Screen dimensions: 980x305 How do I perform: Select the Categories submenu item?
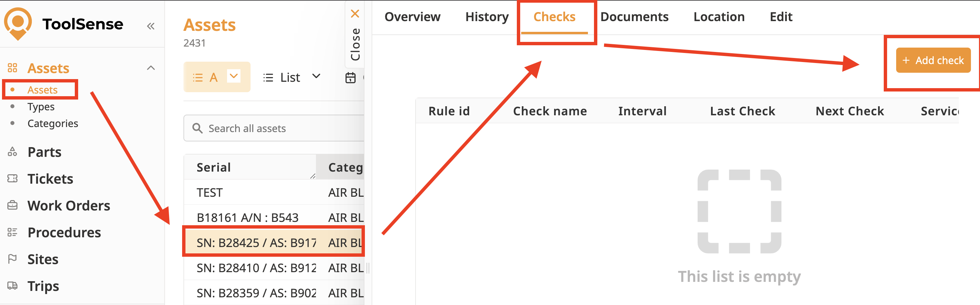click(53, 123)
